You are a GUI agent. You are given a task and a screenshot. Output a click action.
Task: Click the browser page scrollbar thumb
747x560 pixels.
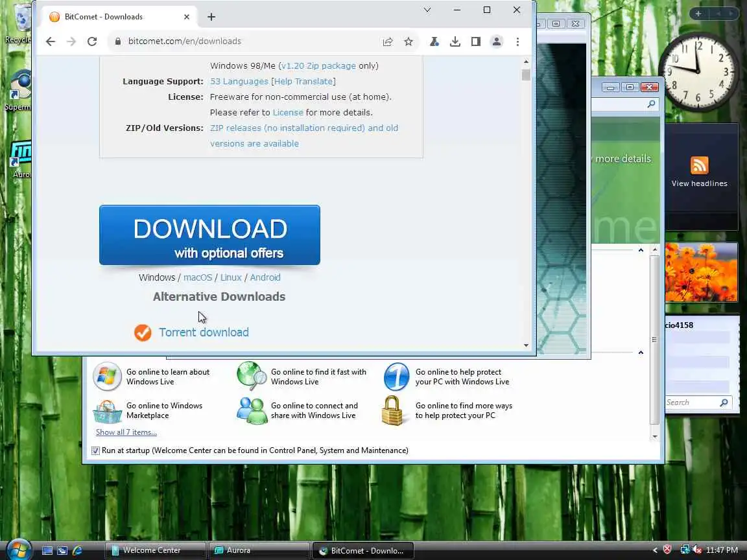tap(526, 75)
